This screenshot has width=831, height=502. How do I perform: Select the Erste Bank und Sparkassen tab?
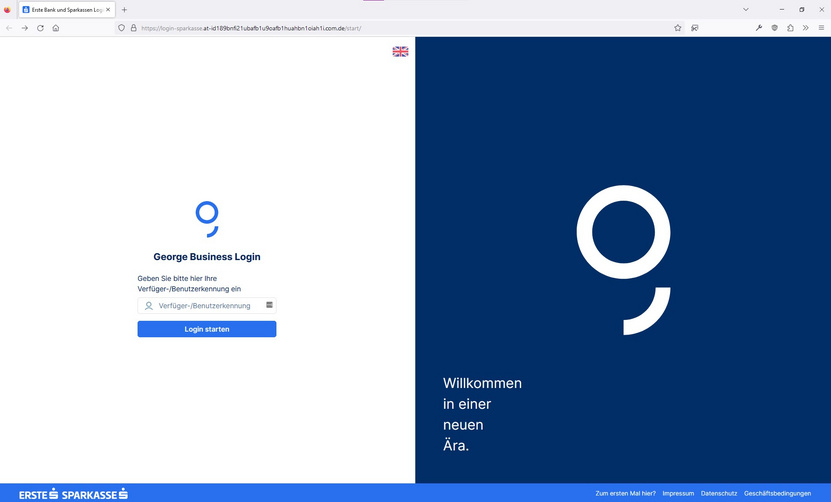[x=66, y=10]
